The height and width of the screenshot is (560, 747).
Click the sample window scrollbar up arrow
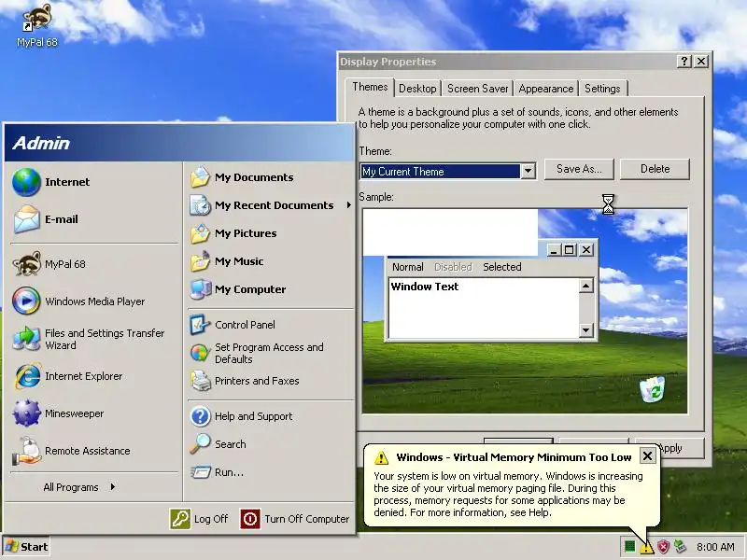tap(586, 286)
